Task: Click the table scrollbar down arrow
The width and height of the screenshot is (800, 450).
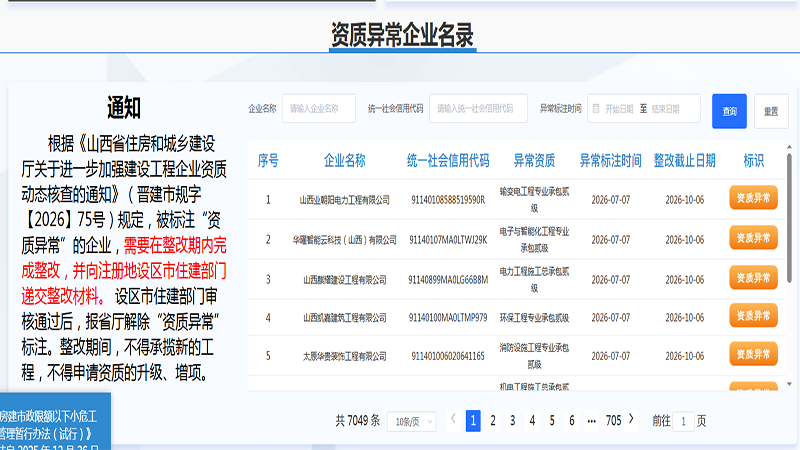Action: (789, 384)
